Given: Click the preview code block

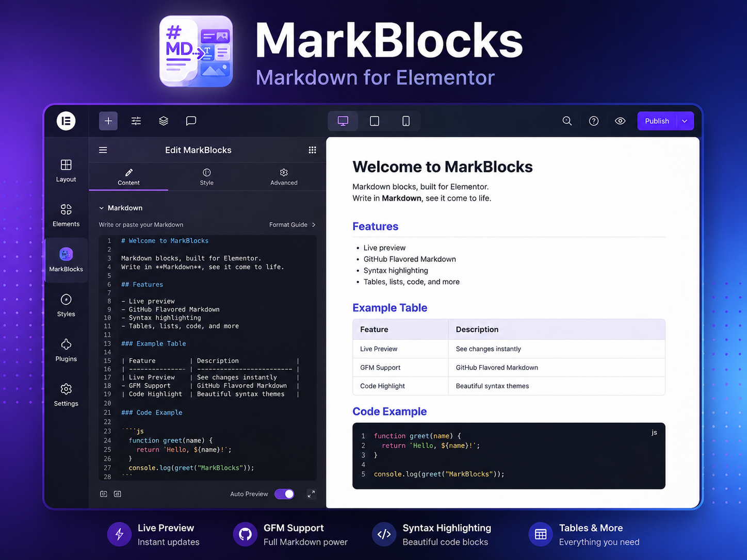Looking at the screenshot, I should (x=509, y=456).
